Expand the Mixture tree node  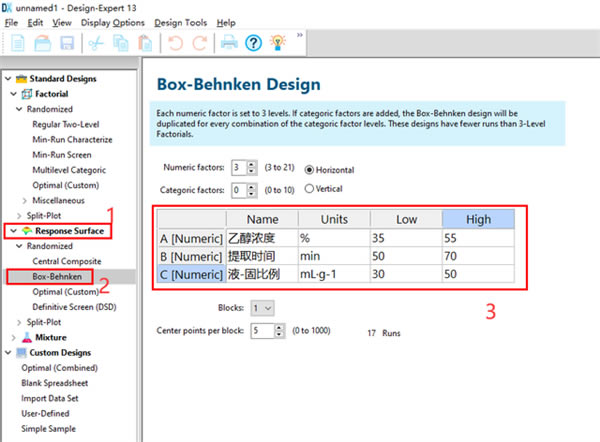(x=14, y=337)
